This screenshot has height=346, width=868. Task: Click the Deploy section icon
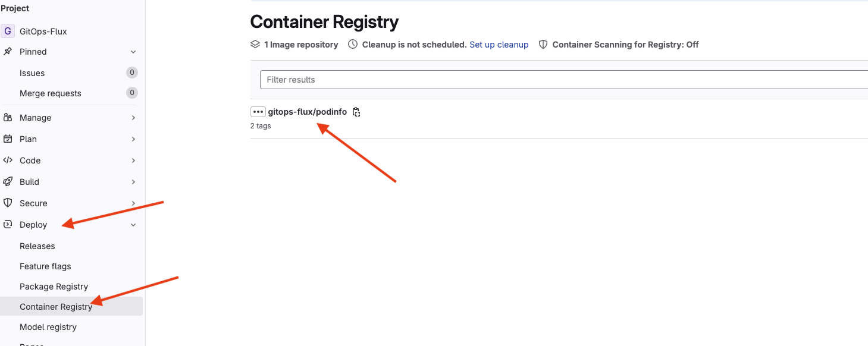point(8,225)
